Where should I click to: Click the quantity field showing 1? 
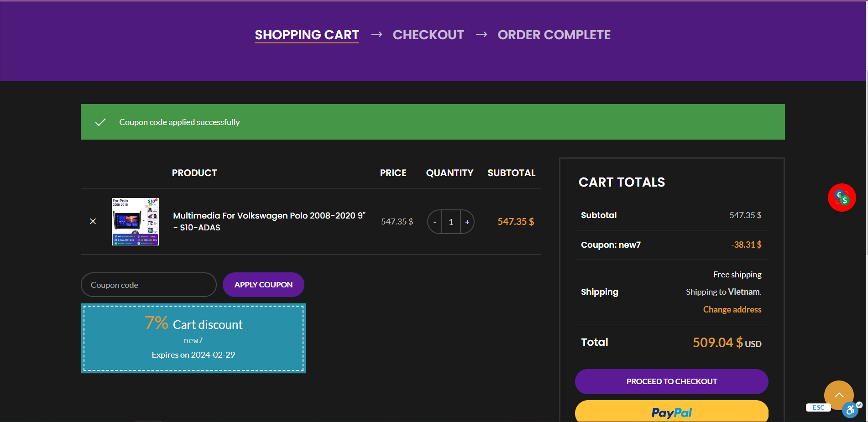tap(451, 222)
